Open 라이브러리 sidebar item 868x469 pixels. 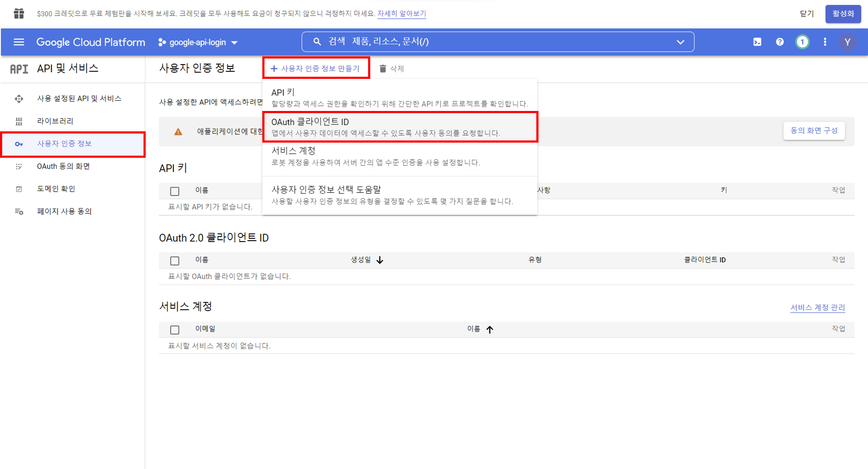[73, 121]
